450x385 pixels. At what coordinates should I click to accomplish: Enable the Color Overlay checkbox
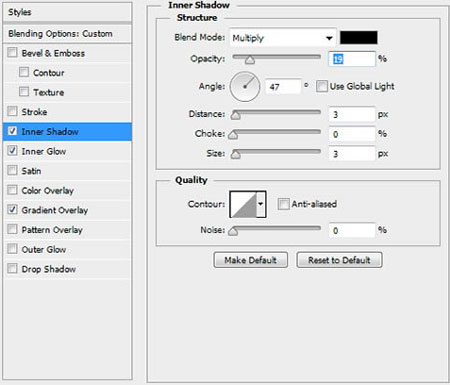[12, 190]
